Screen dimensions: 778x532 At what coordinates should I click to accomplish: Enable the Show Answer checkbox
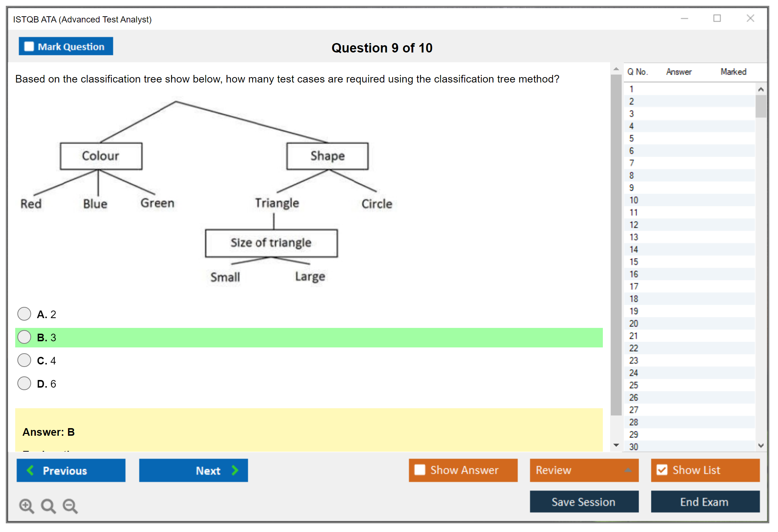pyautogui.click(x=420, y=470)
